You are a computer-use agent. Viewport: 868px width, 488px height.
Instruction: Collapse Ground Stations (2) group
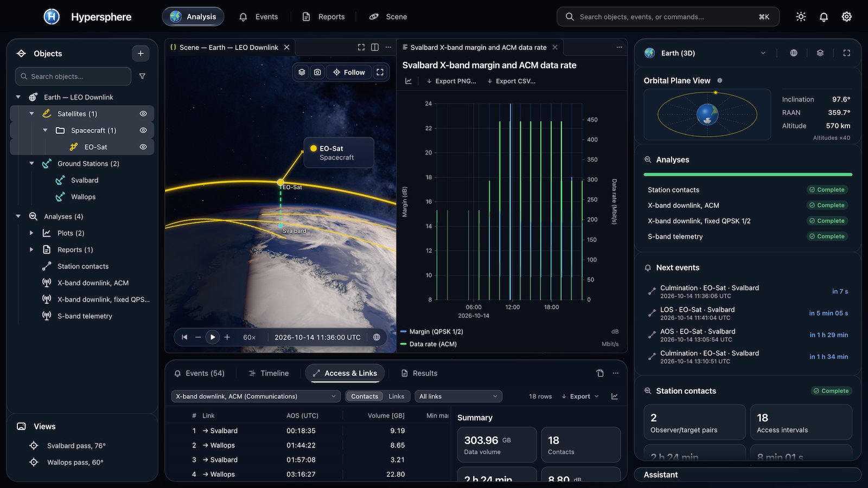pos(31,164)
